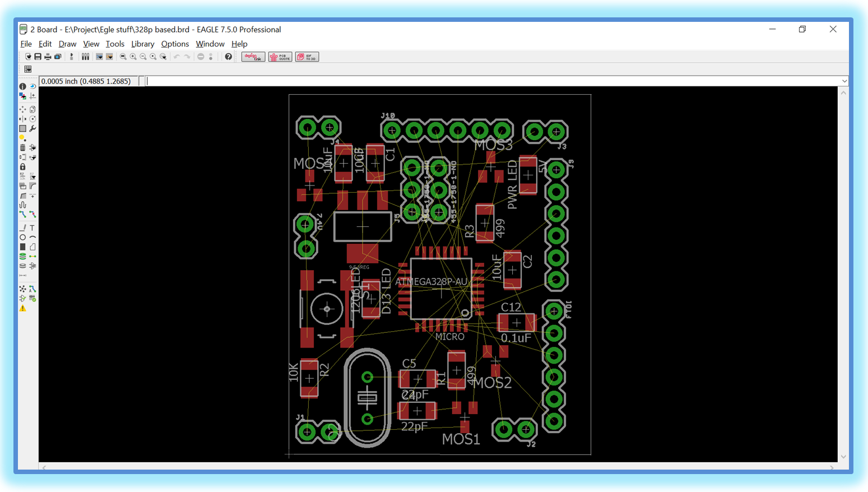Select the Route tool
The width and height of the screenshot is (868, 492).
tap(22, 215)
